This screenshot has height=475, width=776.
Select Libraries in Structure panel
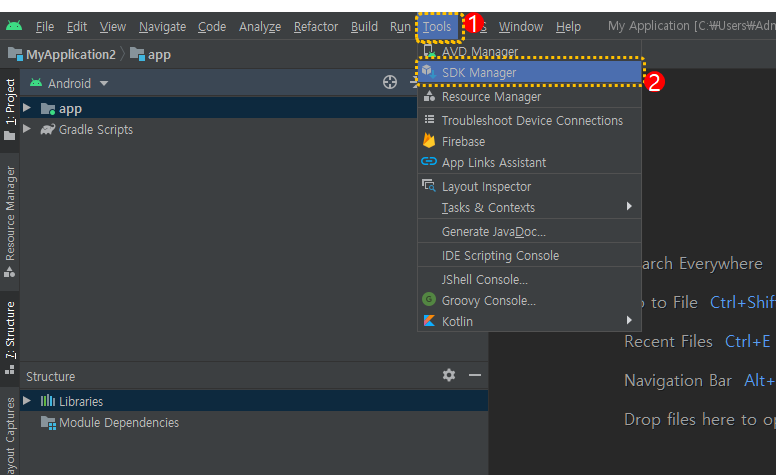pos(254,401)
